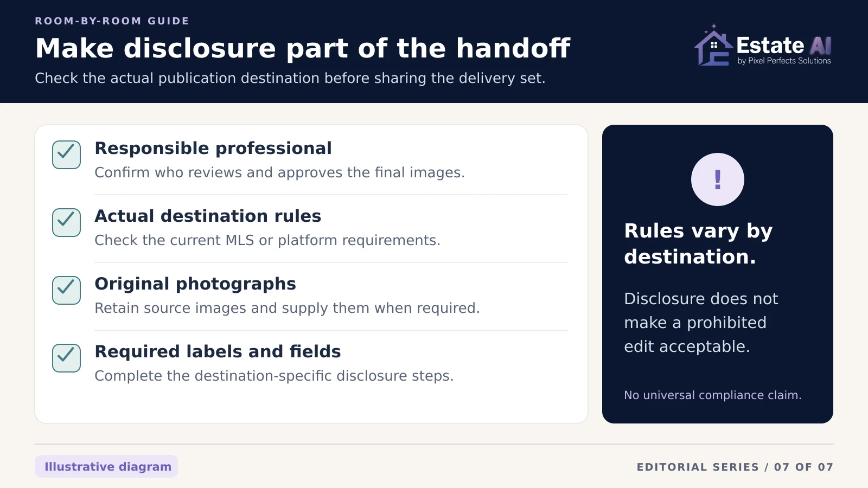Click the subtitle about checking publication destination

(x=290, y=78)
